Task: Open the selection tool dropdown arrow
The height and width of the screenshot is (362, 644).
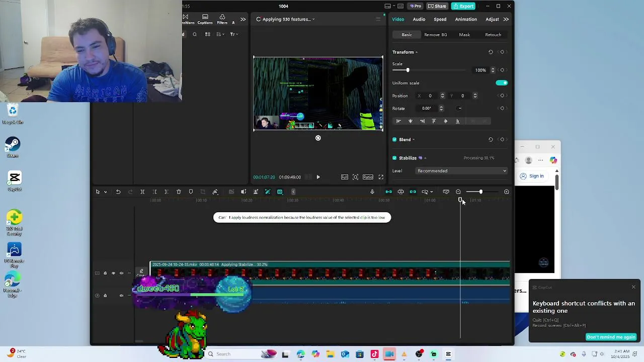Action: click(x=105, y=192)
